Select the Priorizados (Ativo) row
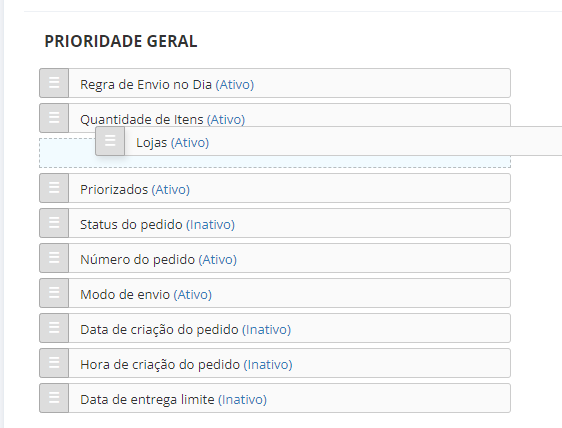 (x=275, y=188)
